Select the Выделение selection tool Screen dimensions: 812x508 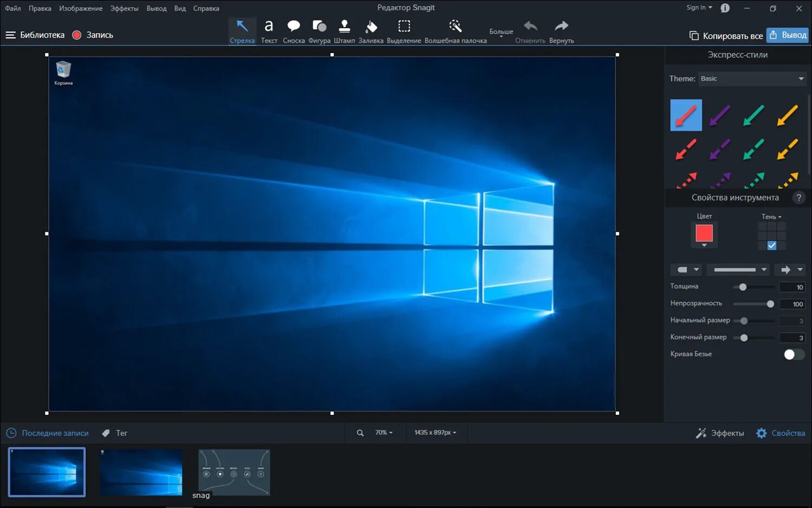(x=404, y=31)
